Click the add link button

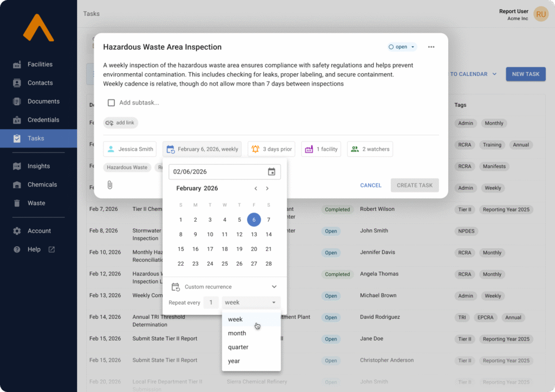tap(120, 123)
